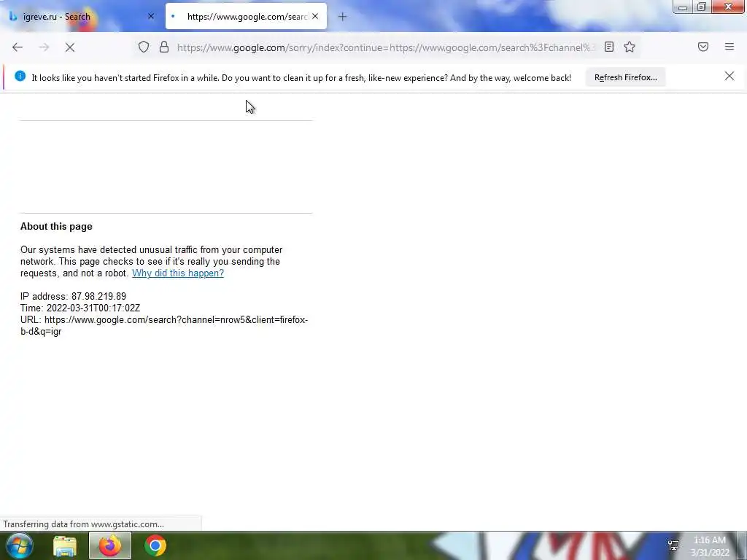747x560 pixels.
Task: Open the taskbar clock showing 1:16 AM
Action: coord(710,546)
